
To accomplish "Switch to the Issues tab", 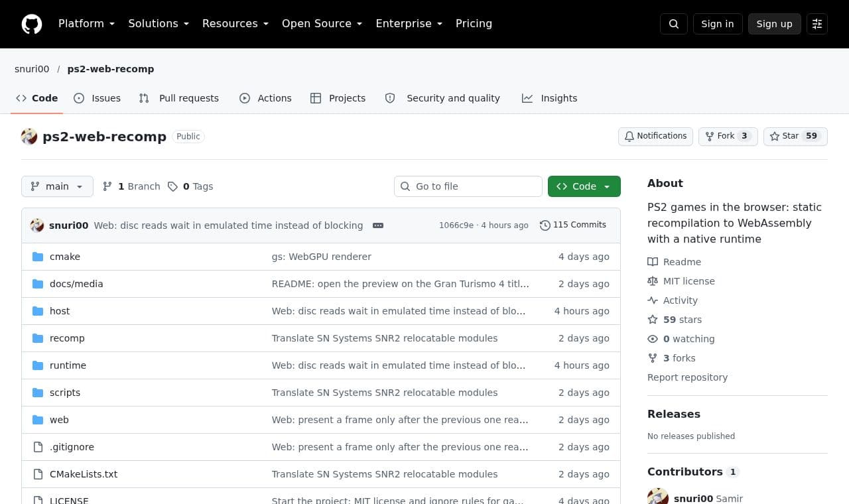I will [97, 98].
